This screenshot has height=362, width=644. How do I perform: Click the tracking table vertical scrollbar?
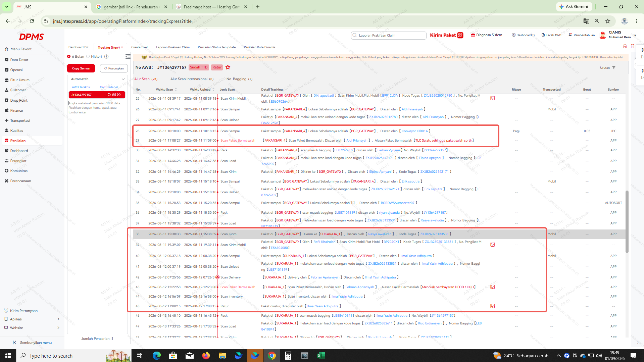(627, 221)
